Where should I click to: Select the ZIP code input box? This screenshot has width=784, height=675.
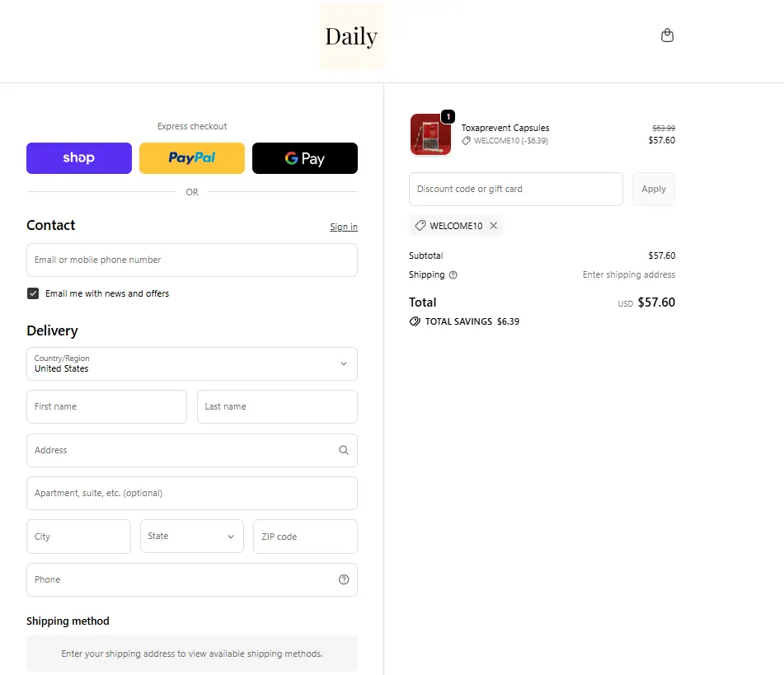[x=304, y=537]
